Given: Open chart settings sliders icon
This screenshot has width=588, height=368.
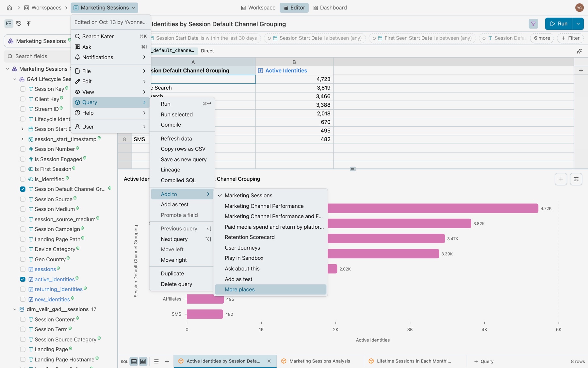Looking at the screenshot, I should [576, 179].
